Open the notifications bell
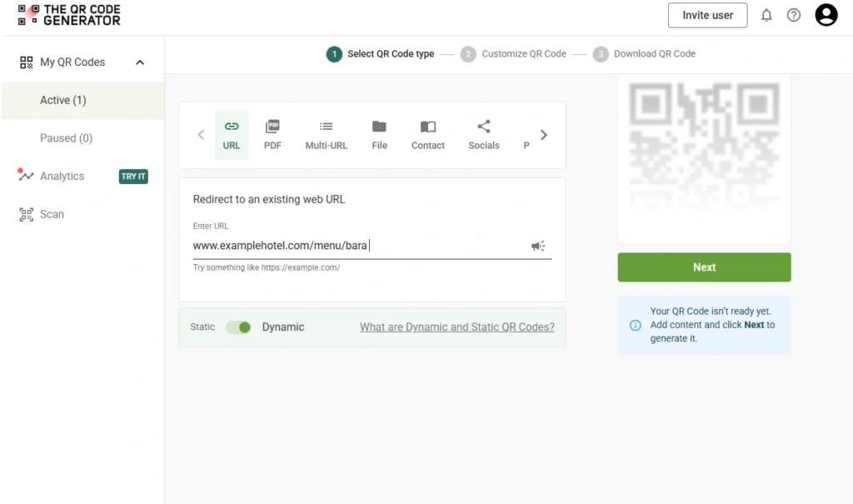The image size is (853, 504). click(766, 15)
